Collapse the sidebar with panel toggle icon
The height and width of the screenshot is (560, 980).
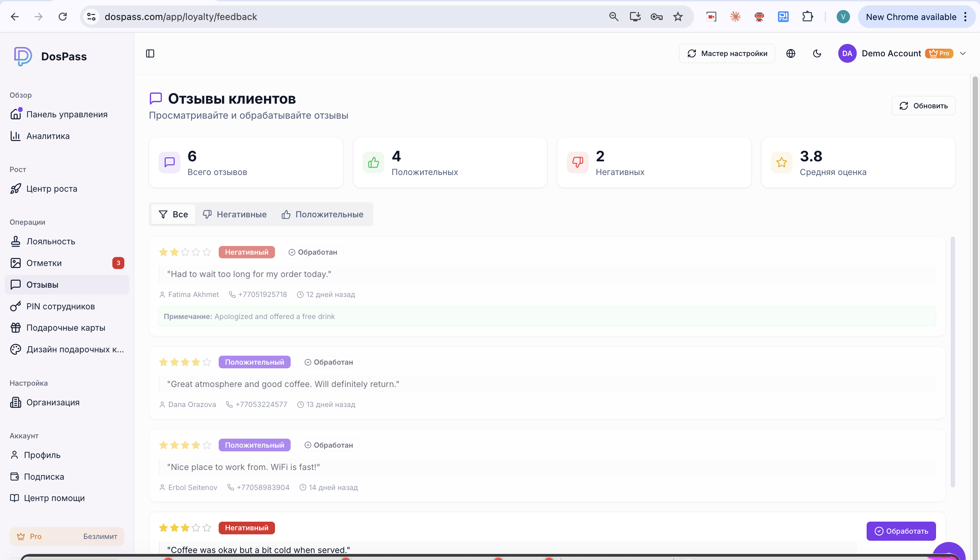(150, 53)
